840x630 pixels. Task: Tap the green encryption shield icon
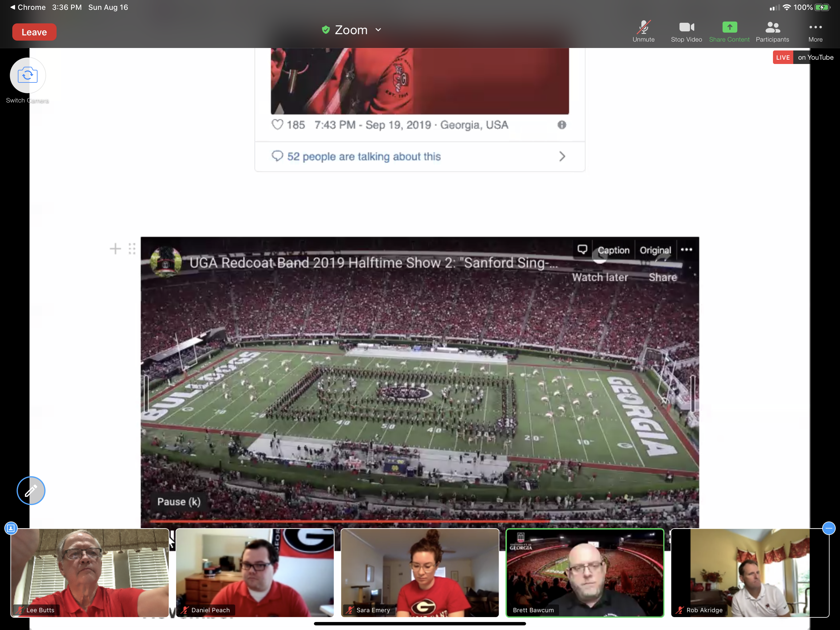point(325,30)
